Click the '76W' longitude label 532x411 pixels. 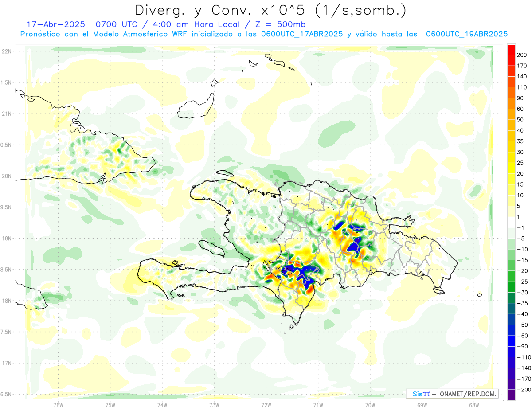click(x=58, y=404)
